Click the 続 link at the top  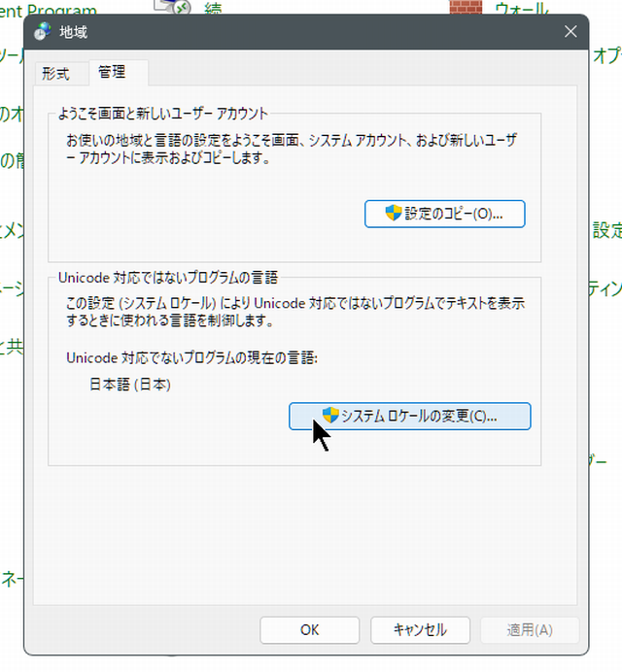click(x=213, y=8)
